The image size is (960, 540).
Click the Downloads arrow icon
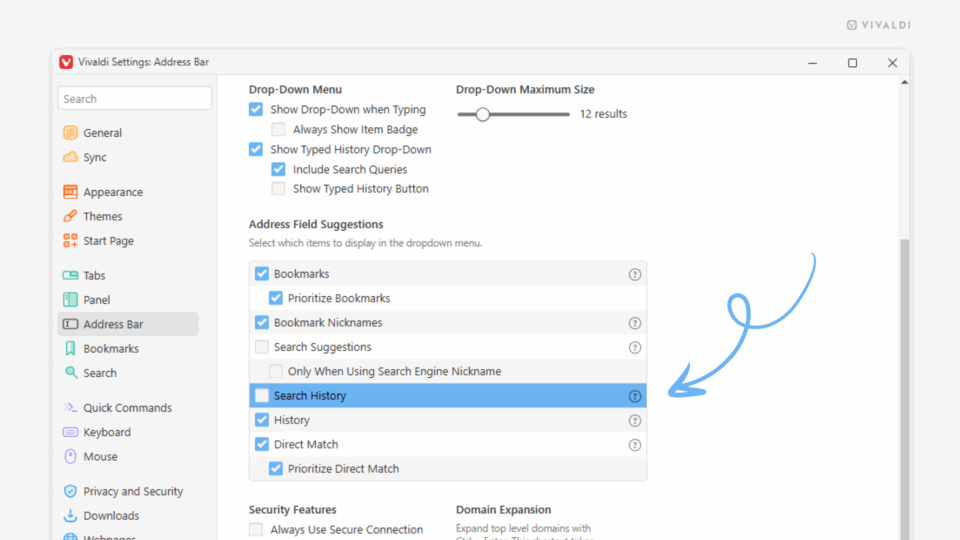click(x=70, y=516)
